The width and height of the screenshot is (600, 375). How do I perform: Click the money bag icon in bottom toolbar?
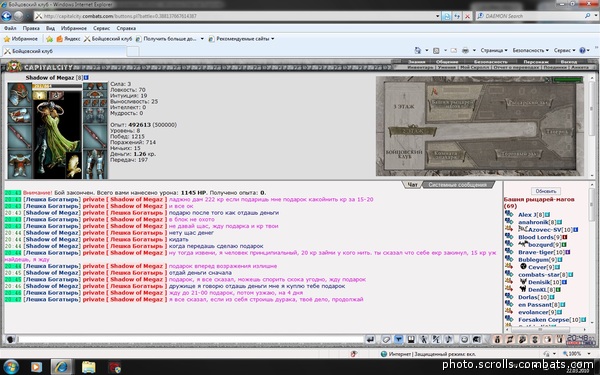pyautogui.click(x=497, y=339)
